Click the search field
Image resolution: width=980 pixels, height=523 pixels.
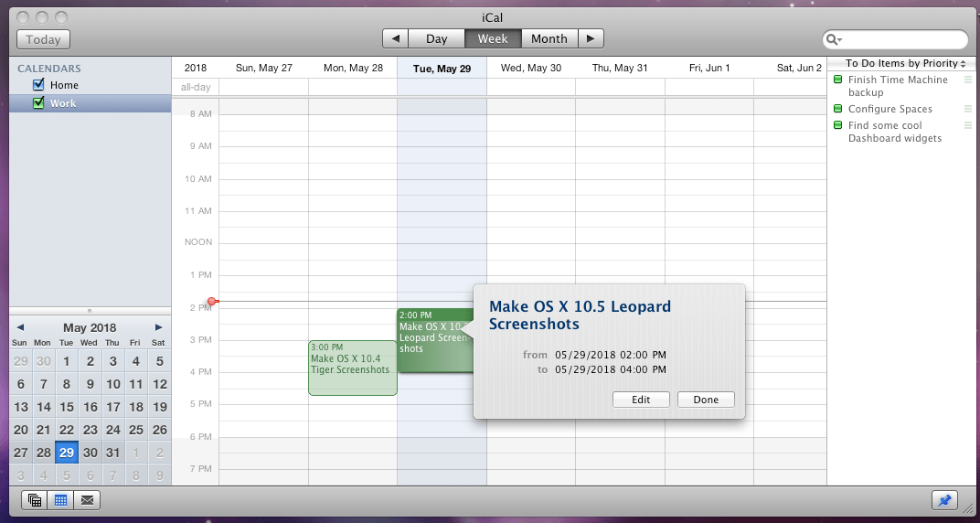tap(900, 39)
